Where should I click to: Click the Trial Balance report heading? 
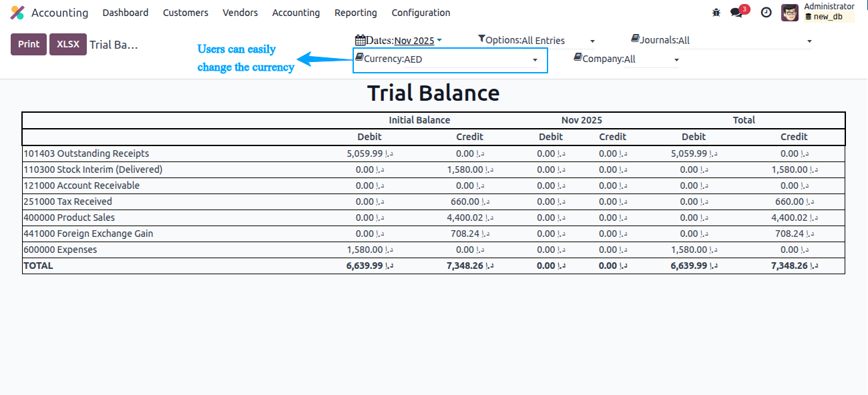point(433,93)
